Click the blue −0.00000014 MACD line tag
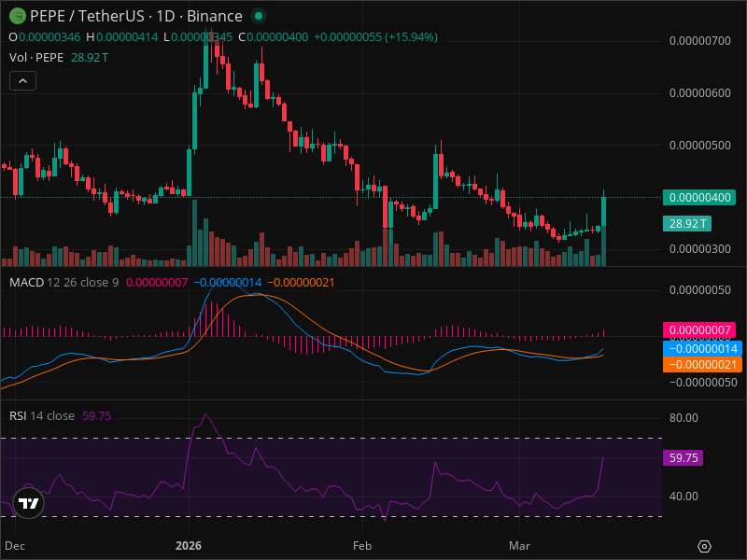747x560 pixels. (x=702, y=348)
